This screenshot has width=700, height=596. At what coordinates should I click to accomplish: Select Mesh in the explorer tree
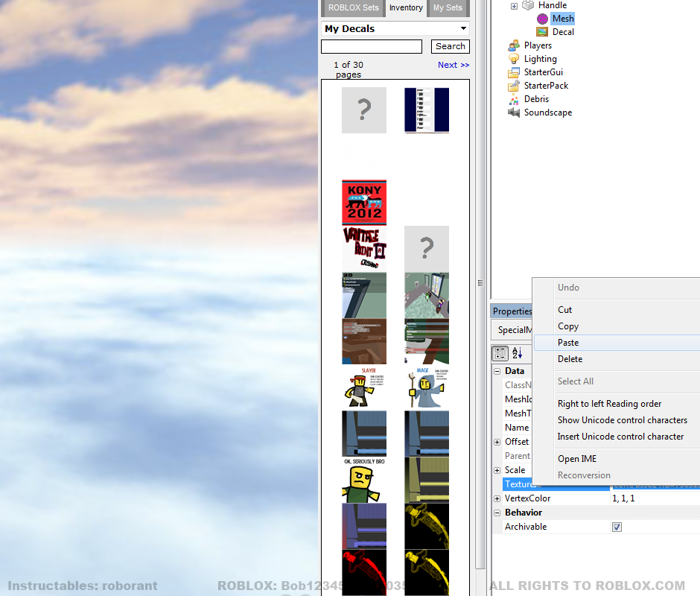point(562,19)
